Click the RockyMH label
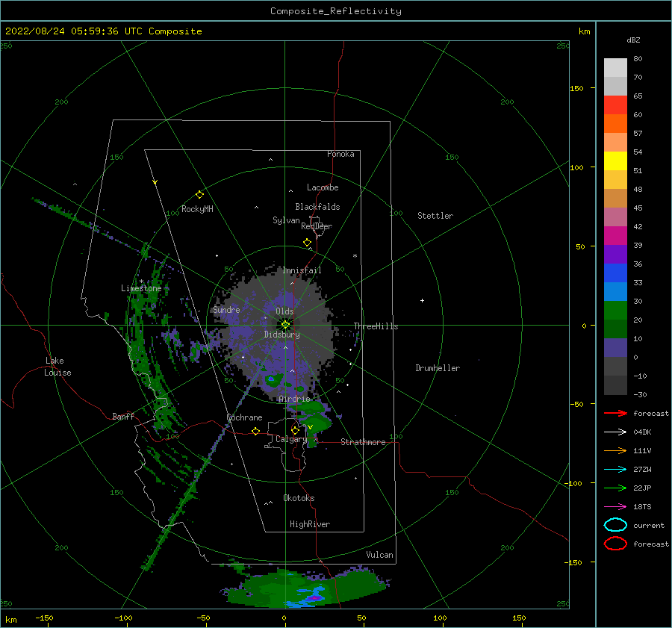 click(197, 209)
